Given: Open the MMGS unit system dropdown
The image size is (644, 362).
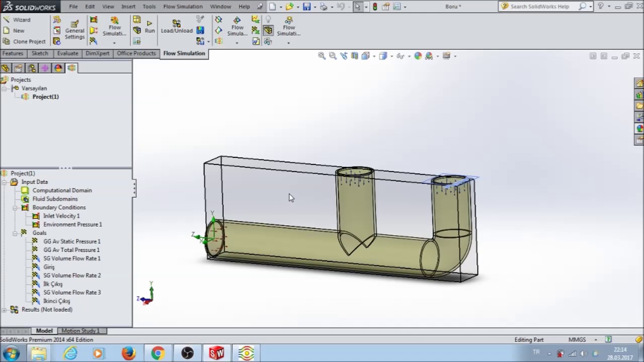Looking at the screenshot, I should coord(596,340).
